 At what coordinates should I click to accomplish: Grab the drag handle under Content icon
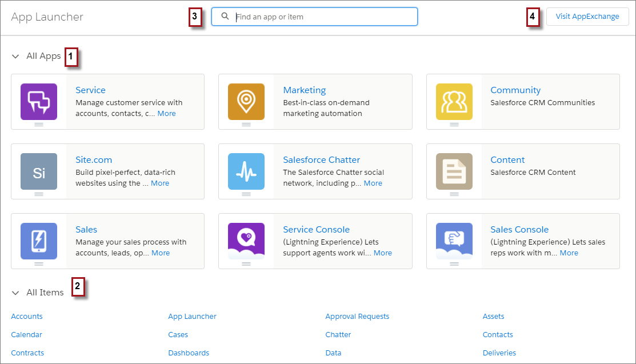point(454,194)
